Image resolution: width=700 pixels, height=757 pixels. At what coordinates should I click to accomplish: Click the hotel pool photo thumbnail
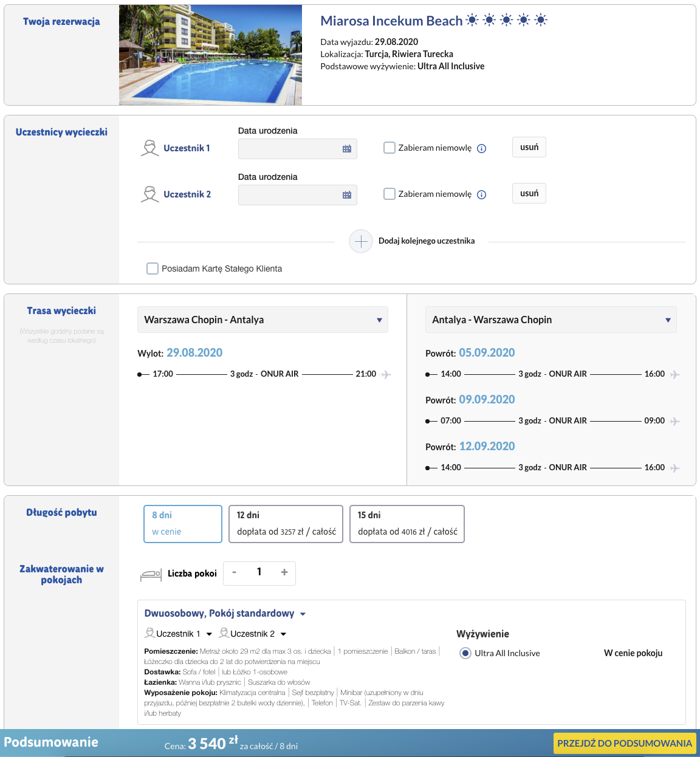tap(210, 55)
